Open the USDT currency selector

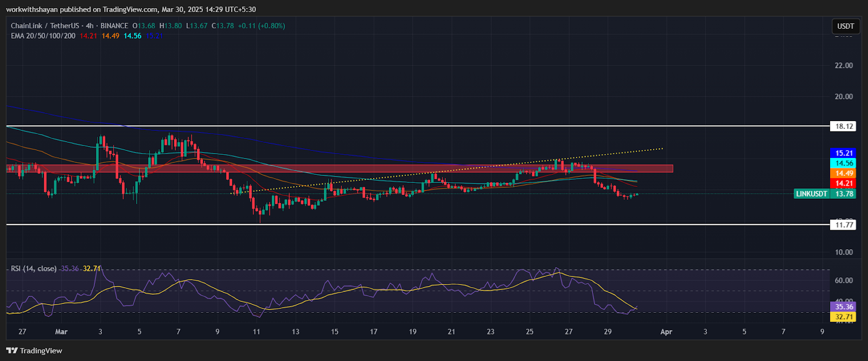coord(845,26)
